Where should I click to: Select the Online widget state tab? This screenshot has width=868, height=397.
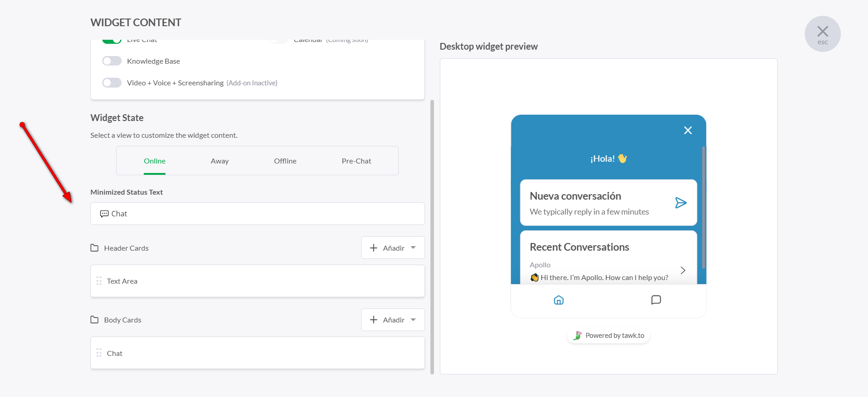(x=155, y=161)
